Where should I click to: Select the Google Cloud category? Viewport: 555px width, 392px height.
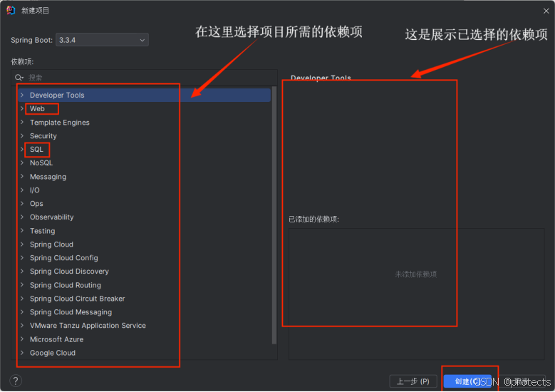53,353
